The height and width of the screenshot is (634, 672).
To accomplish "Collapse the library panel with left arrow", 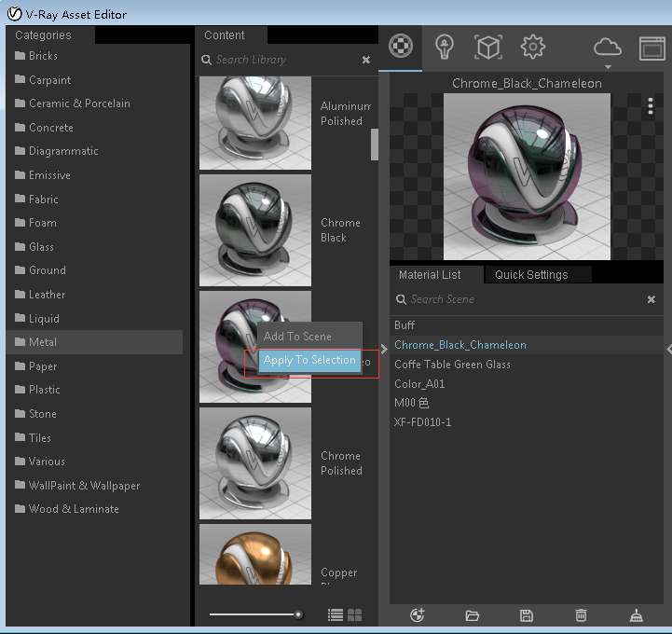I will [x=384, y=348].
